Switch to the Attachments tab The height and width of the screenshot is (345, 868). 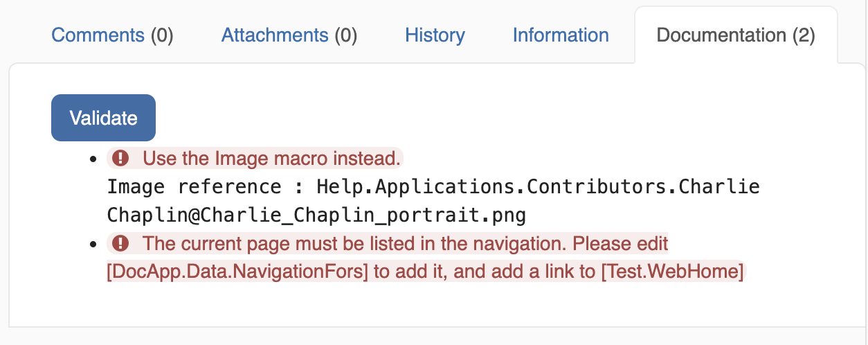tap(274, 35)
